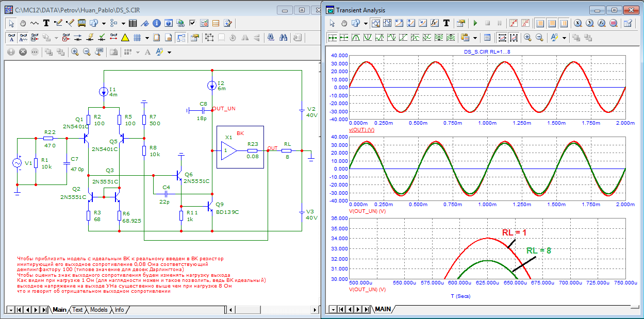Switch to the Models tab
Viewport: 644px width, 319px height.
[98, 310]
